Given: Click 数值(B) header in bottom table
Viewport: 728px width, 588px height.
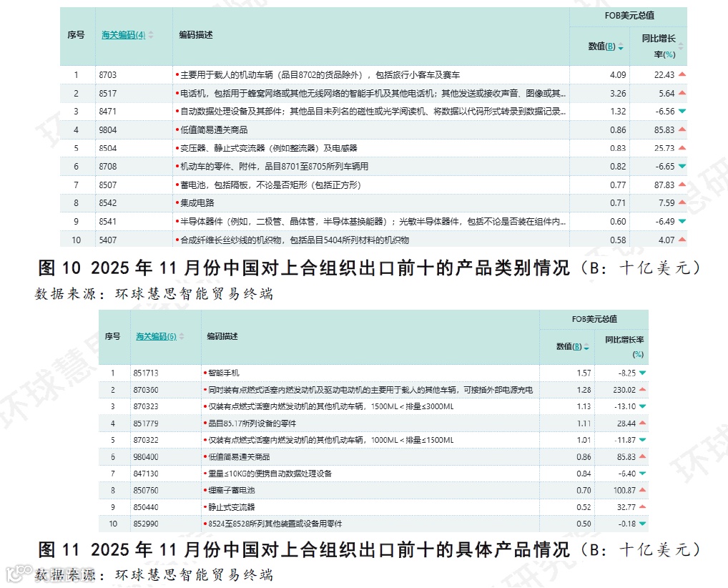Looking at the screenshot, I should point(569,346).
